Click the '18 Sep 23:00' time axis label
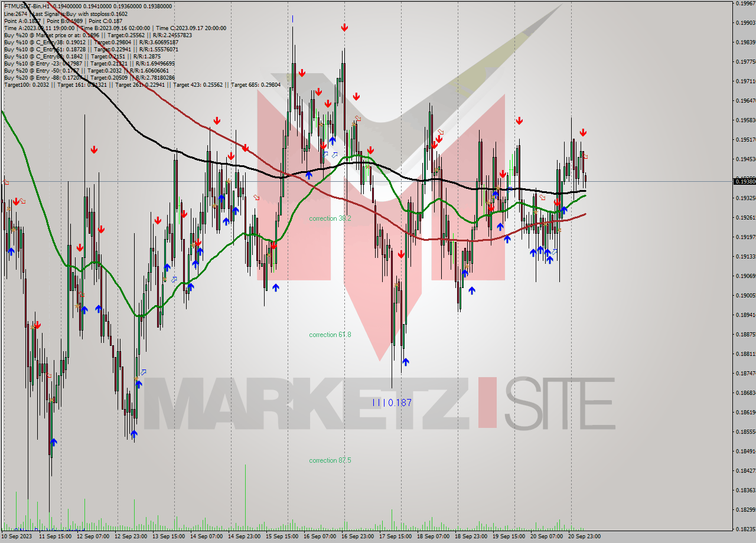Viewport: 756px width, 543px height. (x=471, y=537)
